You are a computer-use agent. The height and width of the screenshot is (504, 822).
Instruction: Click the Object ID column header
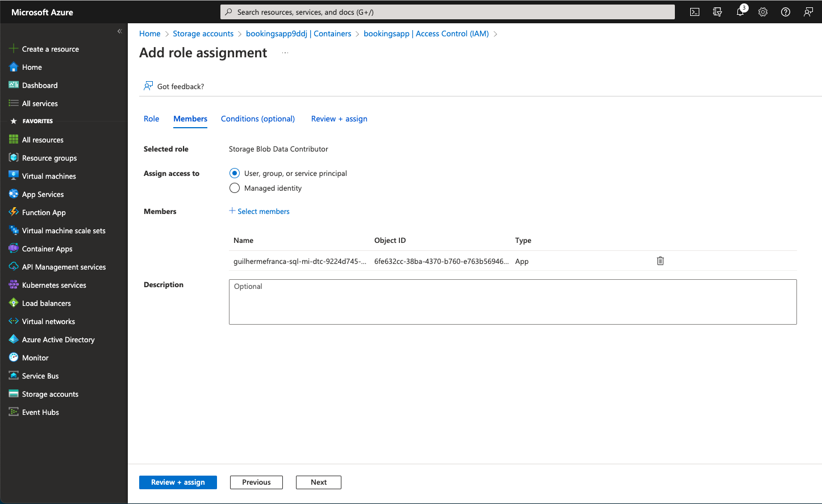click(x=390, y=240)
